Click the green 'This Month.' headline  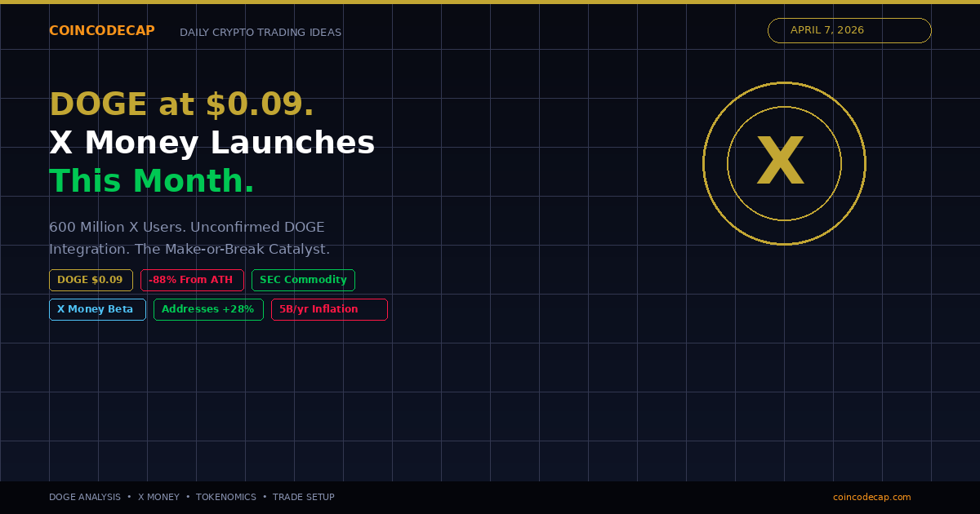[x=152, y=181]
